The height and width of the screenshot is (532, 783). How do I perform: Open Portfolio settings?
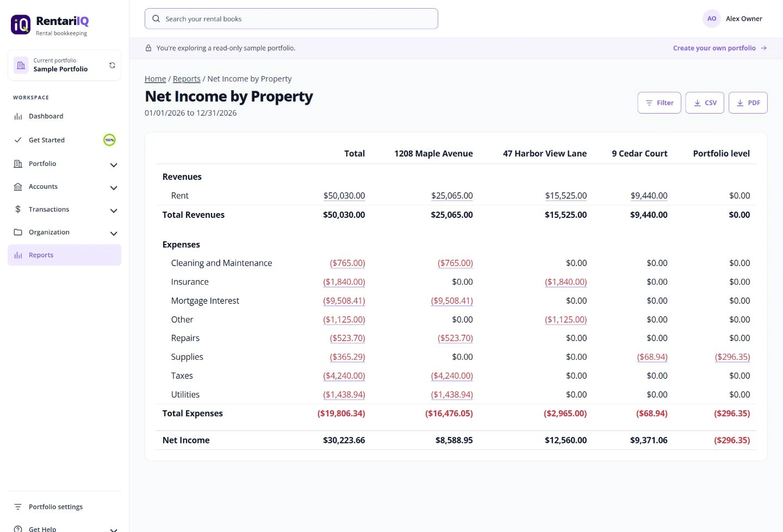pyautogui.click(x=64, y=507)
